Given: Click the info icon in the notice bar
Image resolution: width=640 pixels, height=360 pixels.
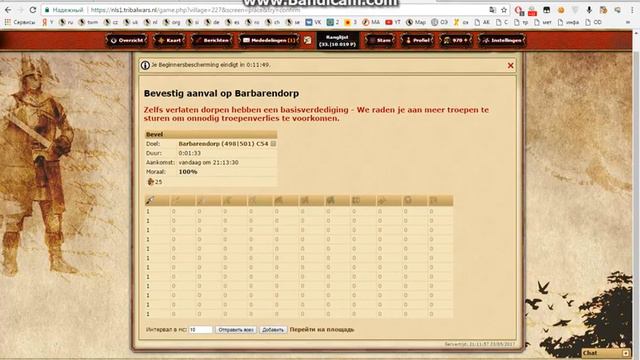Looking at the screenshot, I should [145, 65].
